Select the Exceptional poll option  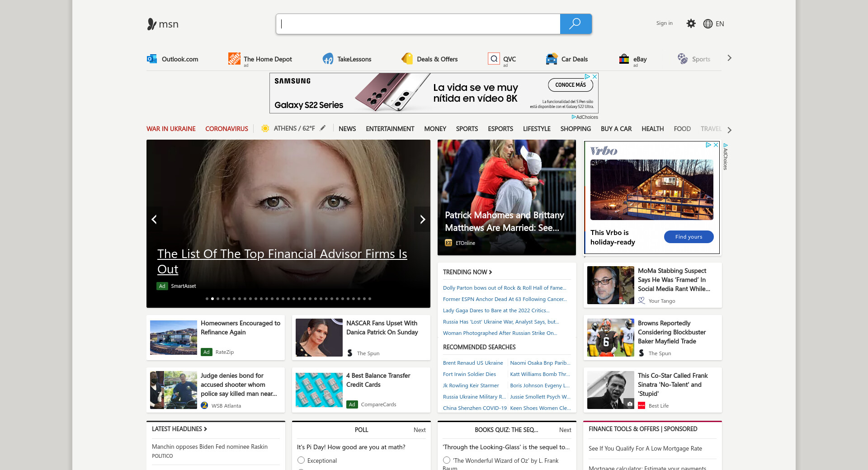pos(301,460)
